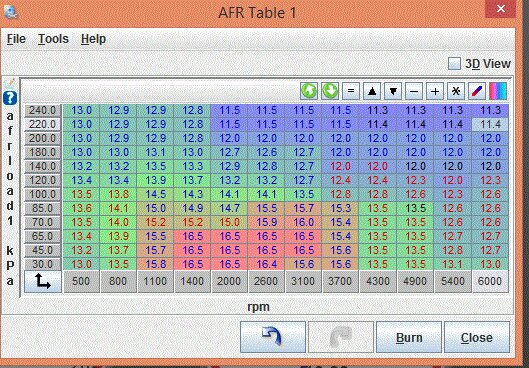Select the 3100 rpm bin

(x=303, y=281)
